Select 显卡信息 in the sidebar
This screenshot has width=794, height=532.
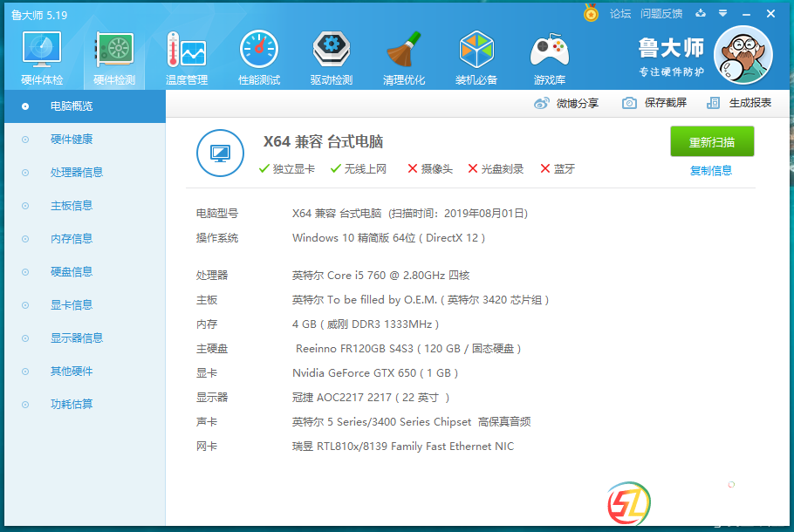pos(72,305)
